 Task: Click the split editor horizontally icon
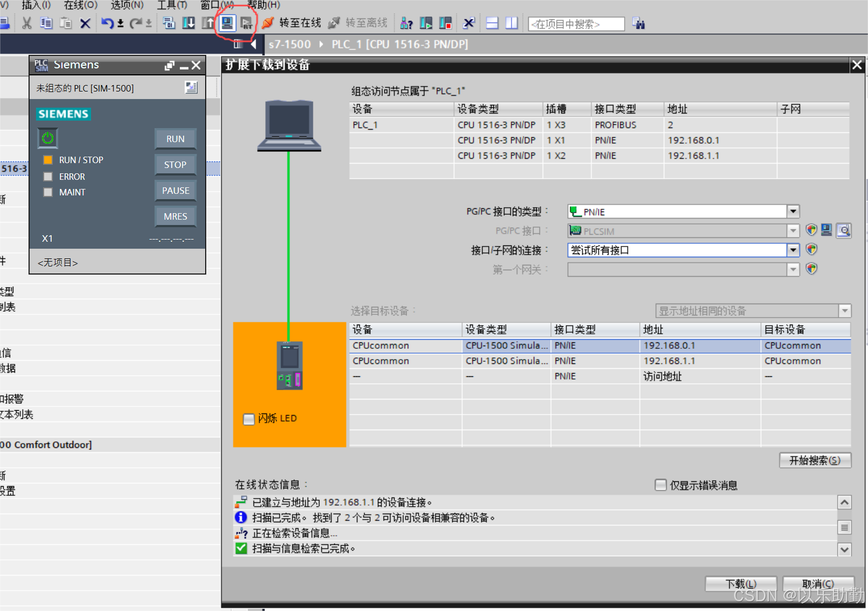[492, 23]
